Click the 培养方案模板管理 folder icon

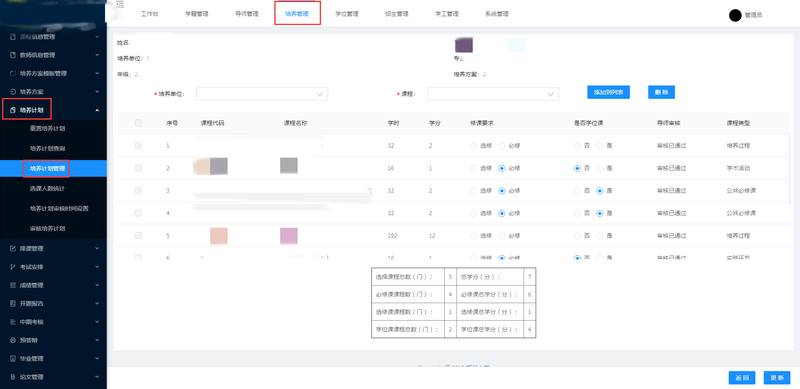(x=13, y=74)
